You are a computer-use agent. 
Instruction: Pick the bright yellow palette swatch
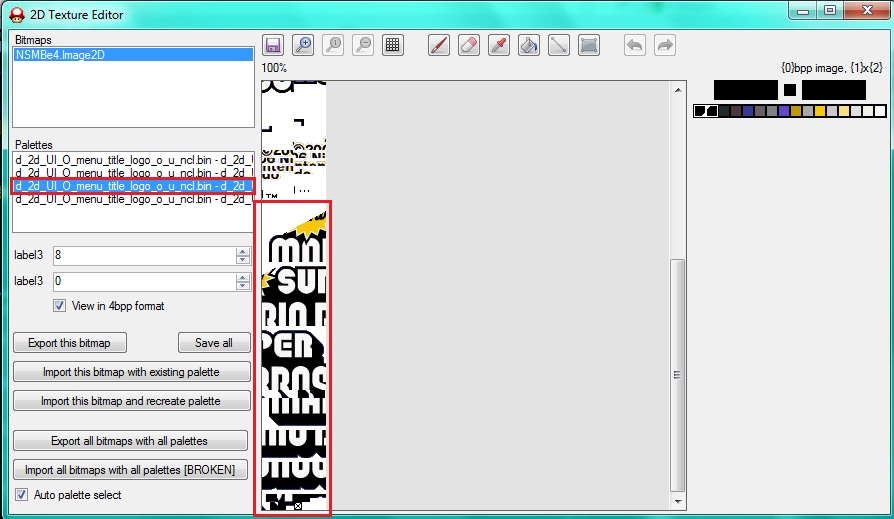pos(820,111)
